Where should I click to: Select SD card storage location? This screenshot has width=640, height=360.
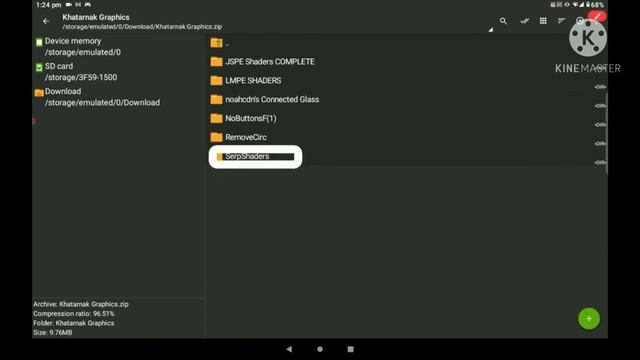pos(118,71)
